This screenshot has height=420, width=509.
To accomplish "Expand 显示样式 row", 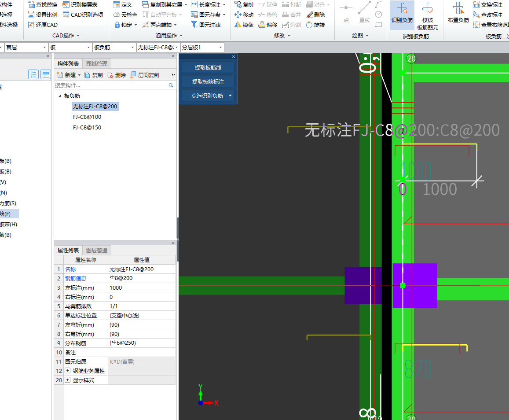I will click(x=67, y=380).
